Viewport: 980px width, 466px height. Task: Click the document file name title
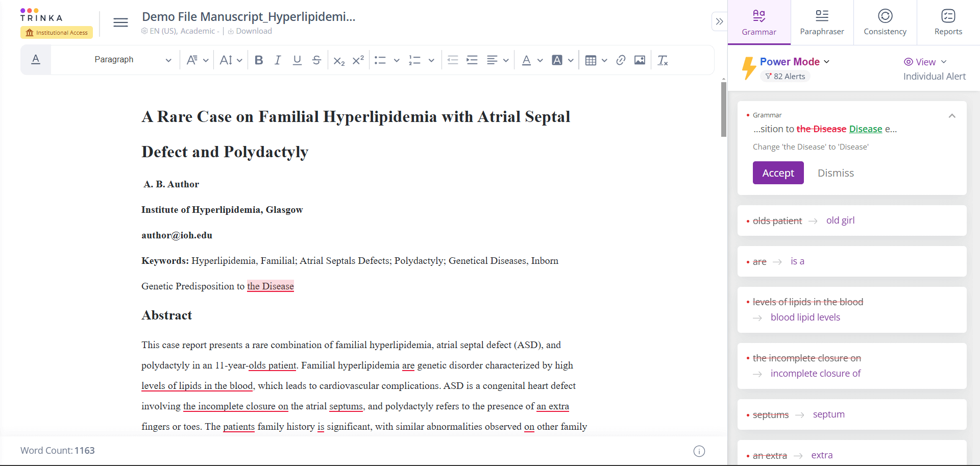249,17
